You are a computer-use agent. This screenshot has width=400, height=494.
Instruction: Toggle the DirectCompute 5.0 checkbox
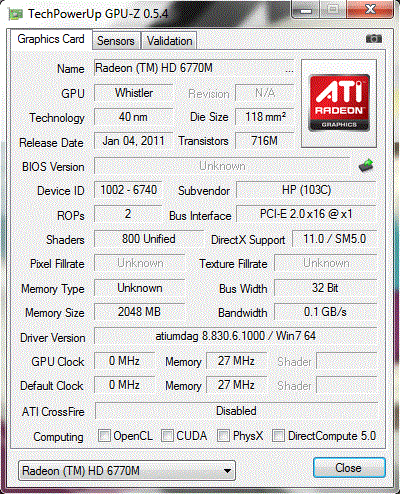(278, 435)
